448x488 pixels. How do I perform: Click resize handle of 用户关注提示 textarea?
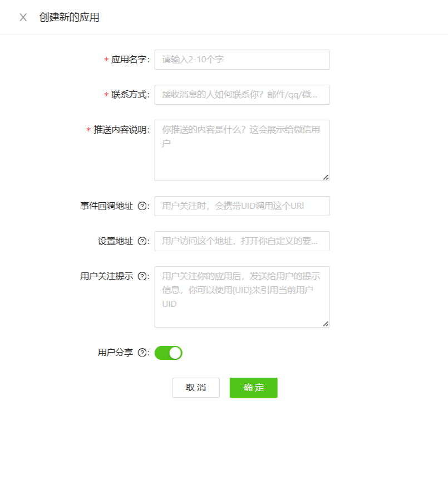(326, 324)
